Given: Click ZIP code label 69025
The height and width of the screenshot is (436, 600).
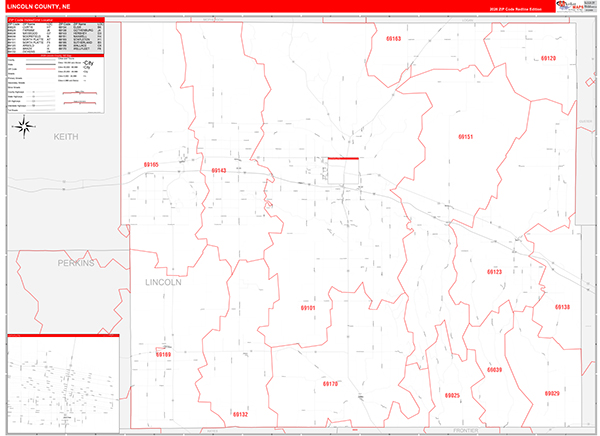Looking at the screenshot, I should coord(452,395).
